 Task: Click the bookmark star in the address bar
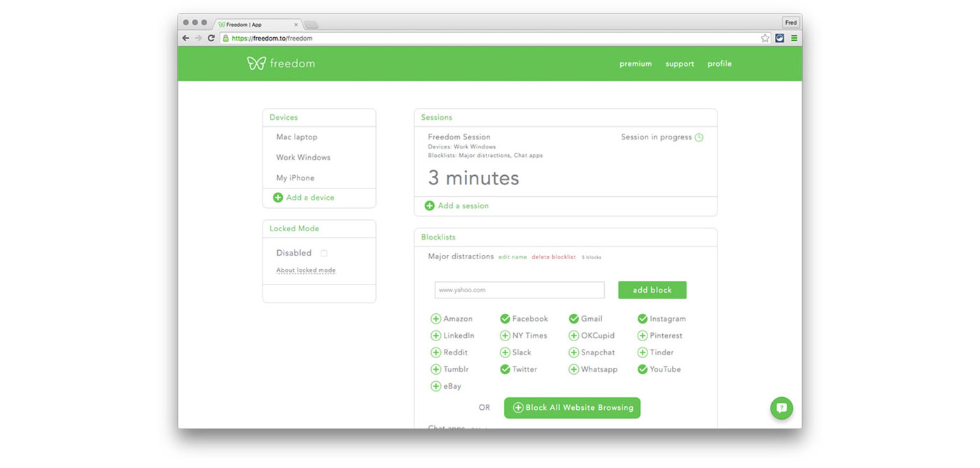point(765,38)
